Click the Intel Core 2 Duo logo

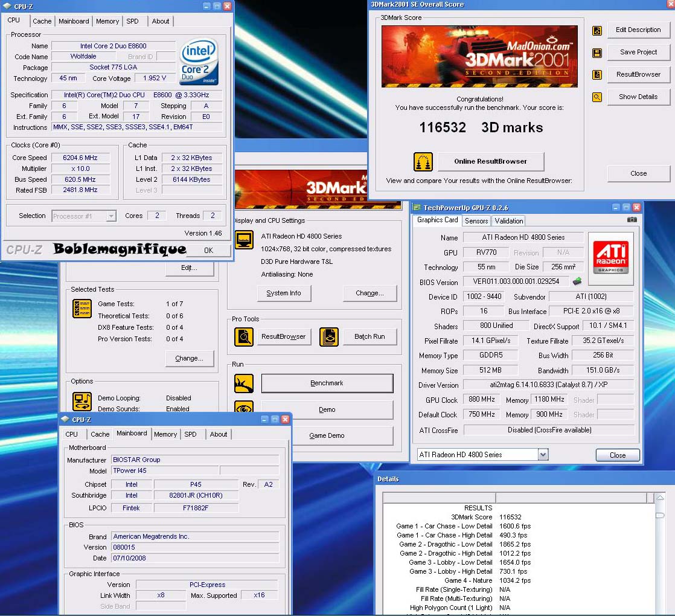[199, 62]
